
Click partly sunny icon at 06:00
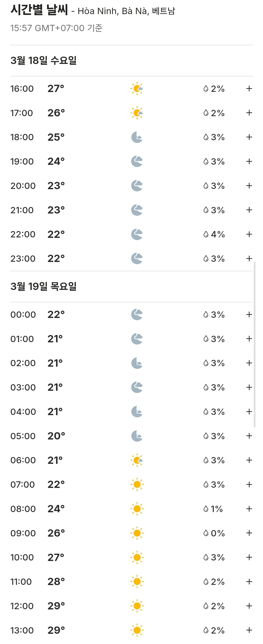(137, 460)
